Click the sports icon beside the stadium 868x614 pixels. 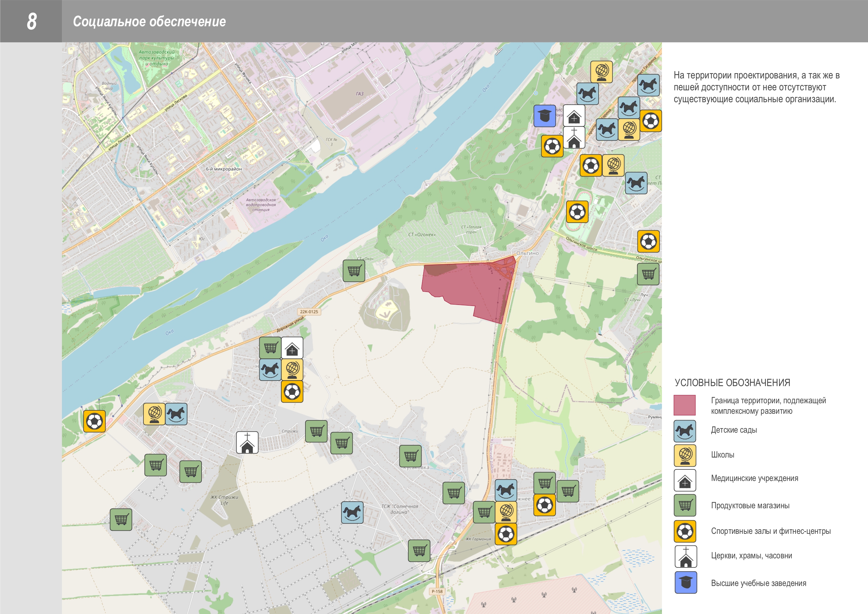click(x=577, y=211)
